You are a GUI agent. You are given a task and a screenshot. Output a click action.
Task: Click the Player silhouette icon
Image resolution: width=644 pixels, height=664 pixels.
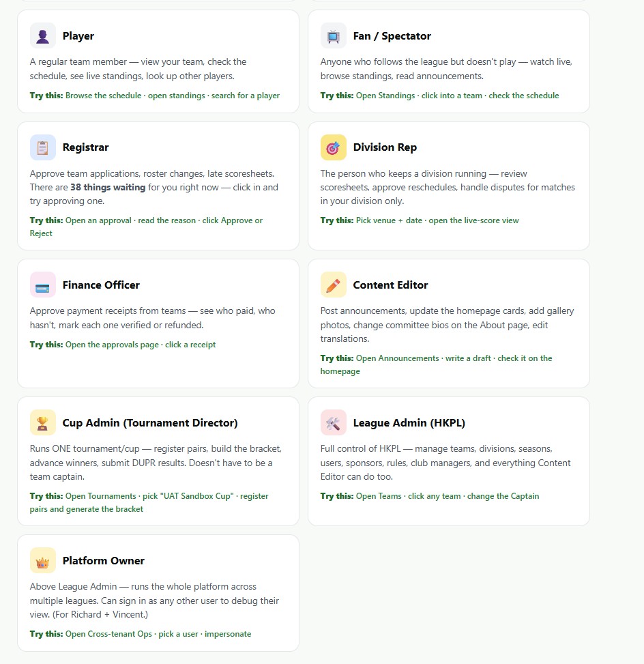click(43, 35)
